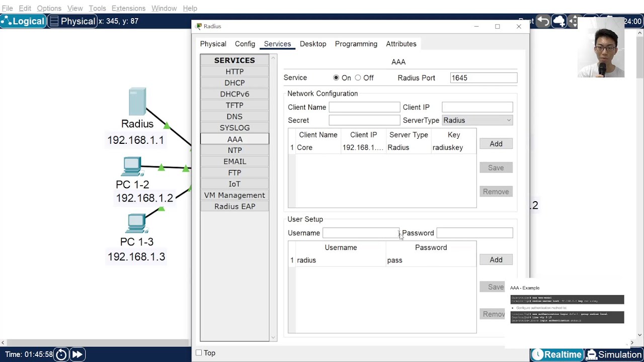Switch to the Desktop tab
Image resolution: width=644 pixels, height=362 pixels.
coord(313,44)
